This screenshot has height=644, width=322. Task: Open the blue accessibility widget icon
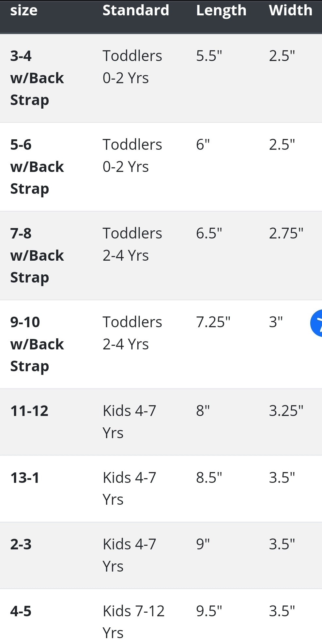click(317, 323)
